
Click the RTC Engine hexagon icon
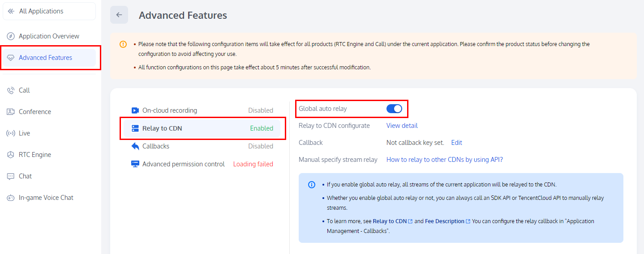[x=11, y=155]
